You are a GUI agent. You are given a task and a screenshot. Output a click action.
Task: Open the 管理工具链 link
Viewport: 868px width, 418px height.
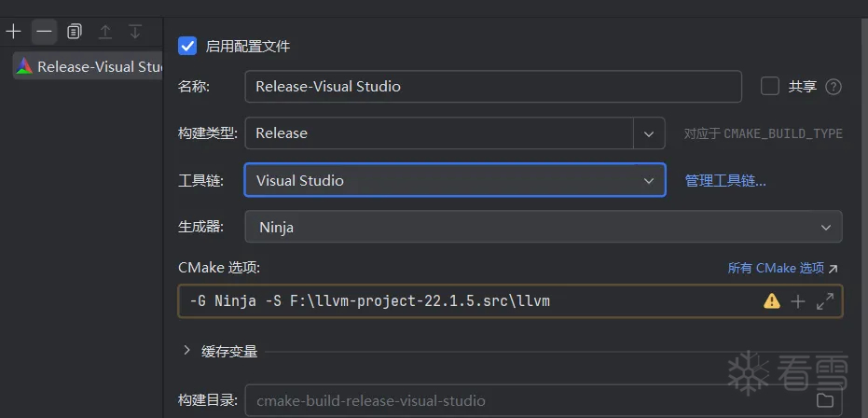coord(725,180)
